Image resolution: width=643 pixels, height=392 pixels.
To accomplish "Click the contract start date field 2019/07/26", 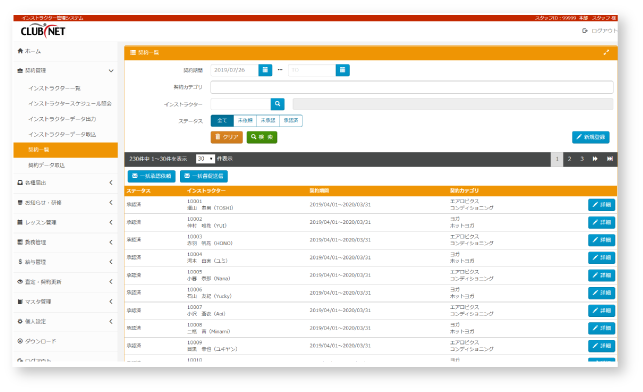I will pos(235,70).
